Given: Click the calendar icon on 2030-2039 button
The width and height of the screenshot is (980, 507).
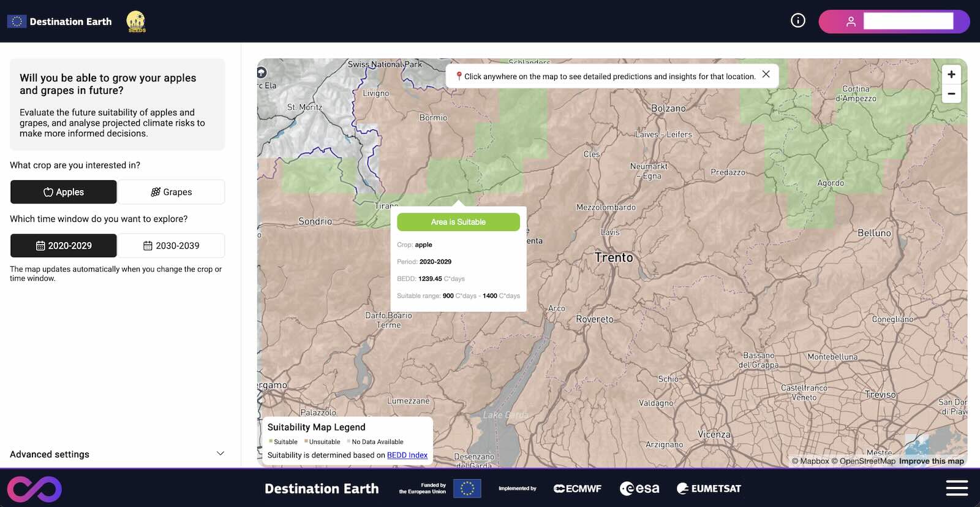Looking at the screenshot, I should pyautogui.click(x=148, y=246).
